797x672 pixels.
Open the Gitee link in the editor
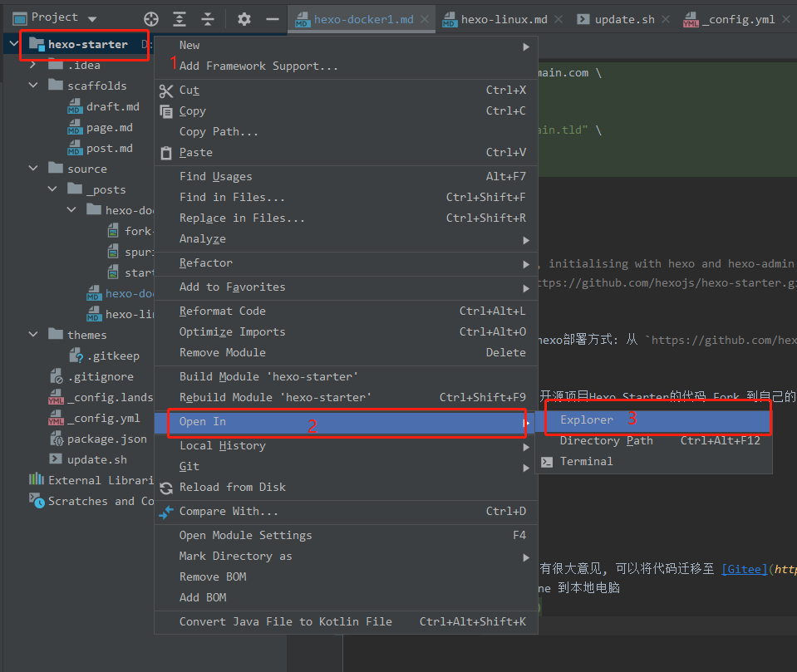744,568
